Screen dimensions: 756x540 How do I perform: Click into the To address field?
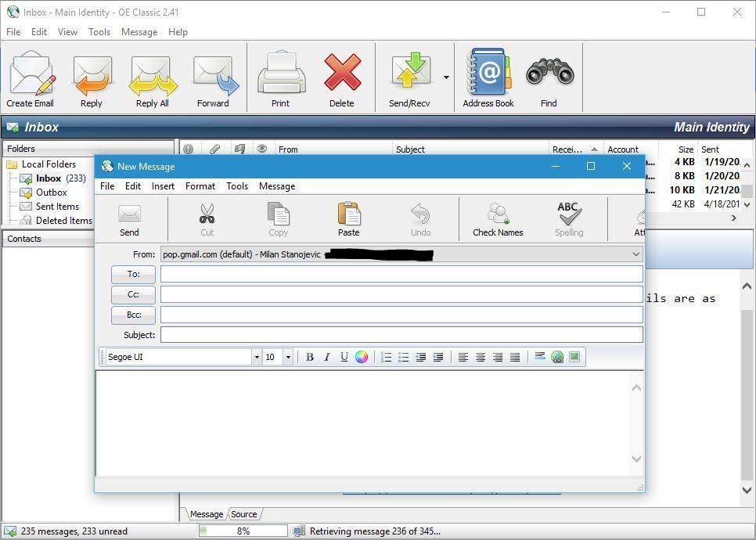[401, 275]
